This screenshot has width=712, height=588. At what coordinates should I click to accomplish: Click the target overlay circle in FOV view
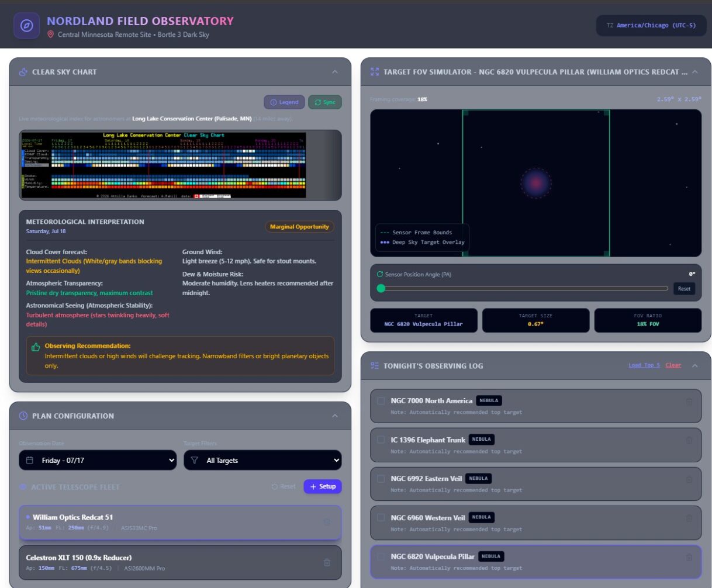tap(536, 183)
